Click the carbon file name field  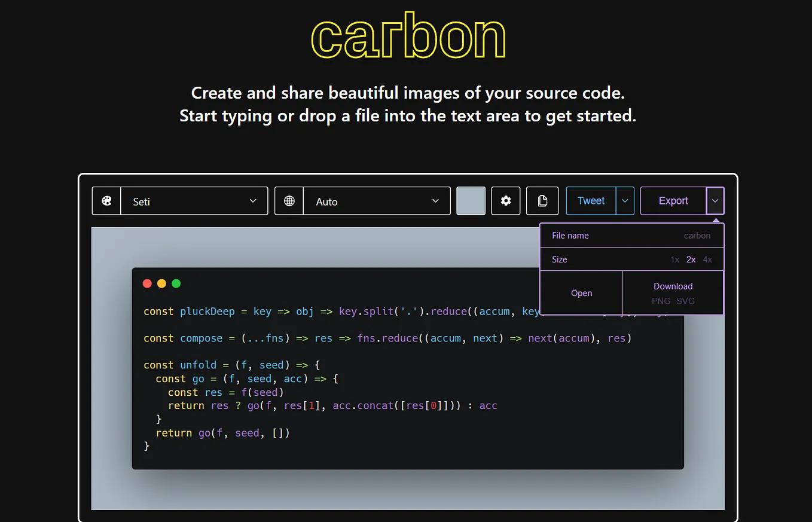click(x=697, y=236)
